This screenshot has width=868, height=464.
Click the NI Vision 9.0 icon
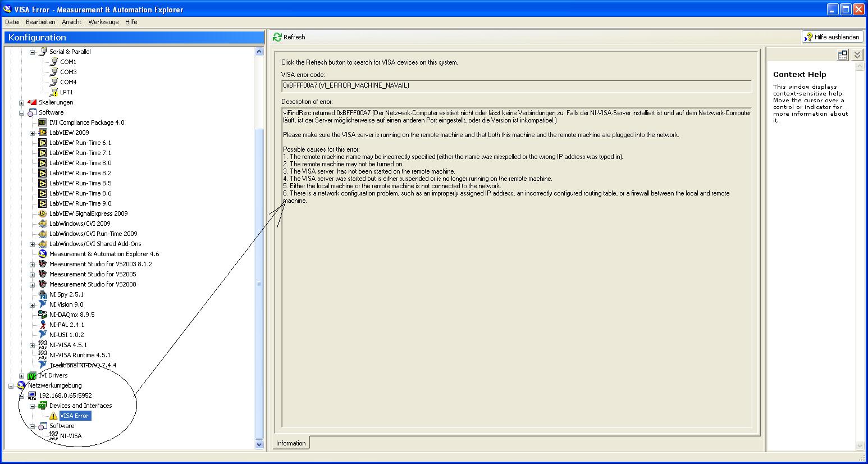tap(43, 304)
